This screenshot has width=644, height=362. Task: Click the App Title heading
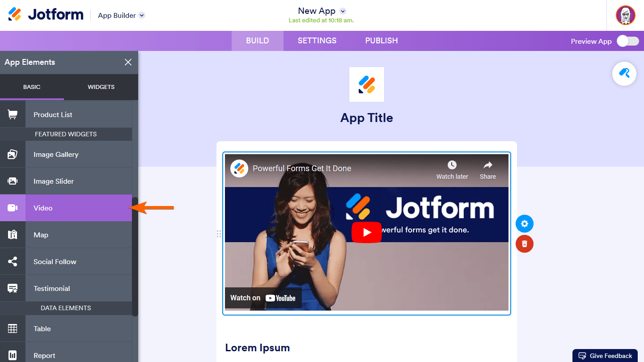pos(367,118)
